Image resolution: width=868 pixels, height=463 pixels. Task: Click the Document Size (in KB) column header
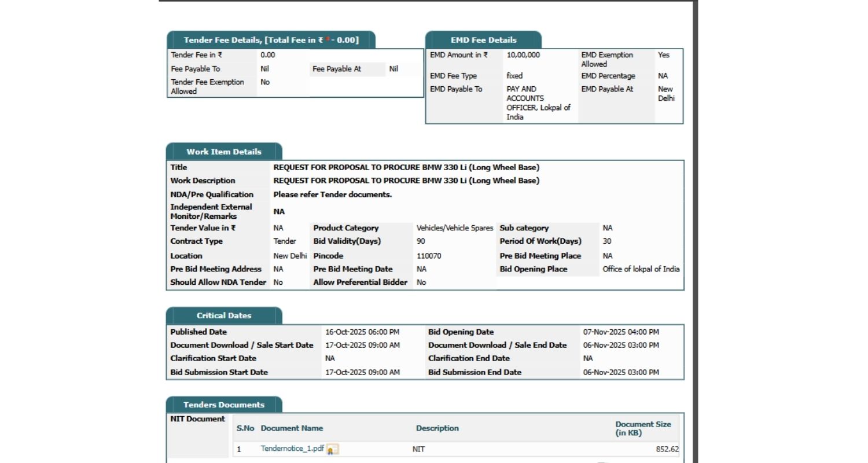643,428
